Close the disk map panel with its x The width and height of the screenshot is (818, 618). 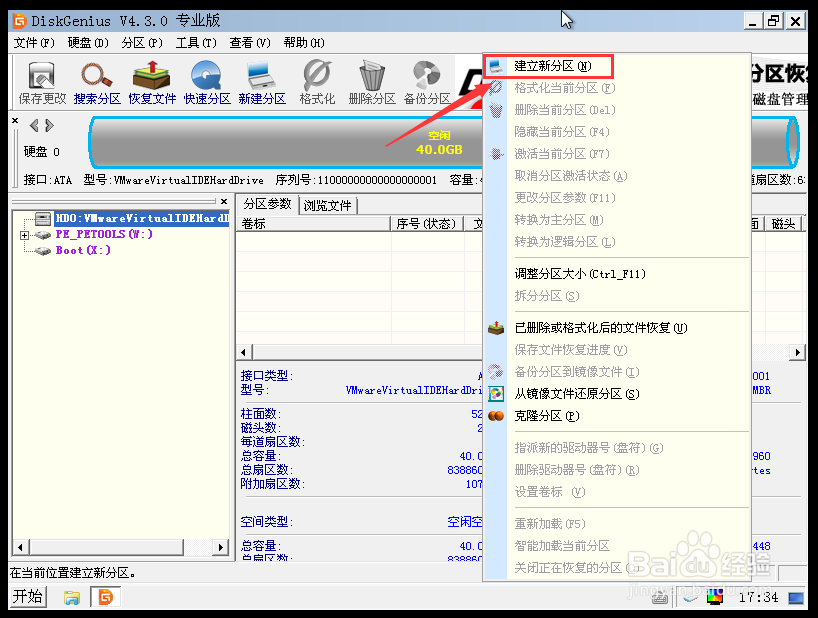pos(15,120)
